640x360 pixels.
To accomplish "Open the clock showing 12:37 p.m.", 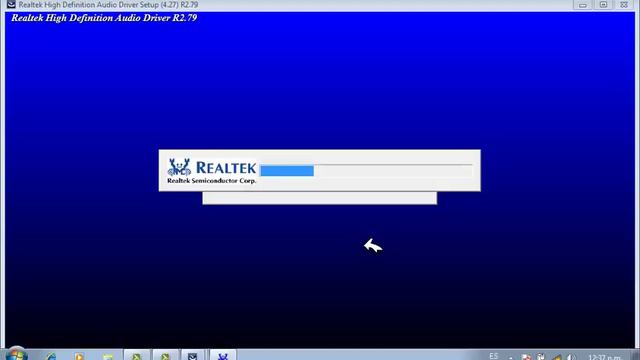I will pos(604,357).
